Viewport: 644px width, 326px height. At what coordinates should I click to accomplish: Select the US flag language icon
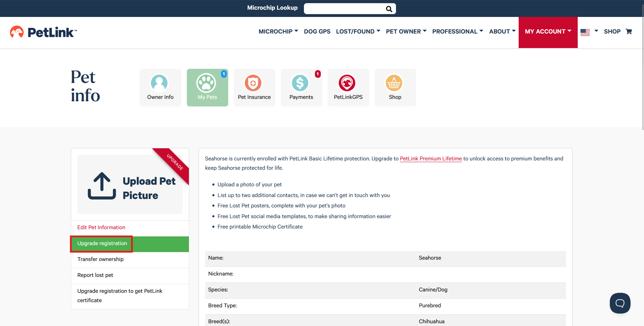tap(585, 32)
